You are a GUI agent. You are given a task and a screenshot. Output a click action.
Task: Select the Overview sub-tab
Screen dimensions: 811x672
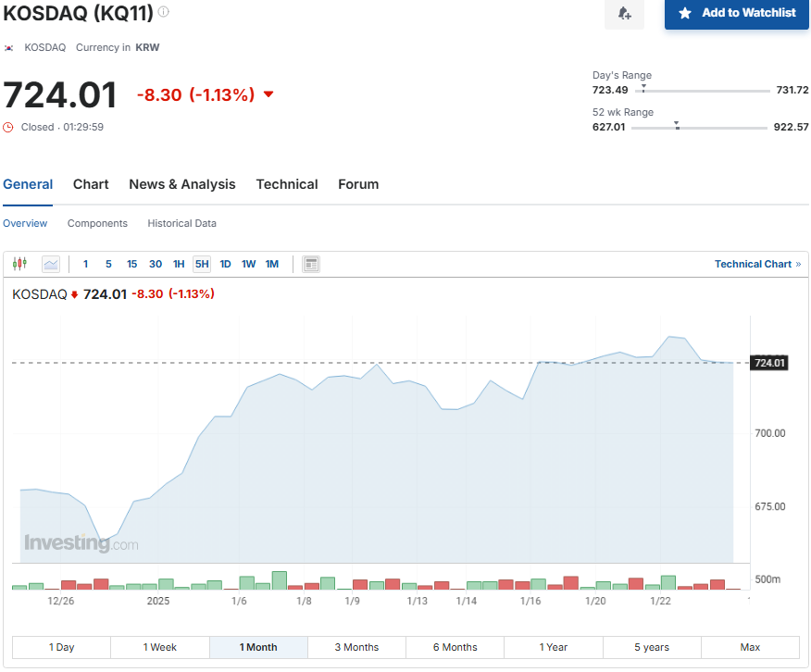coord(25,223)
